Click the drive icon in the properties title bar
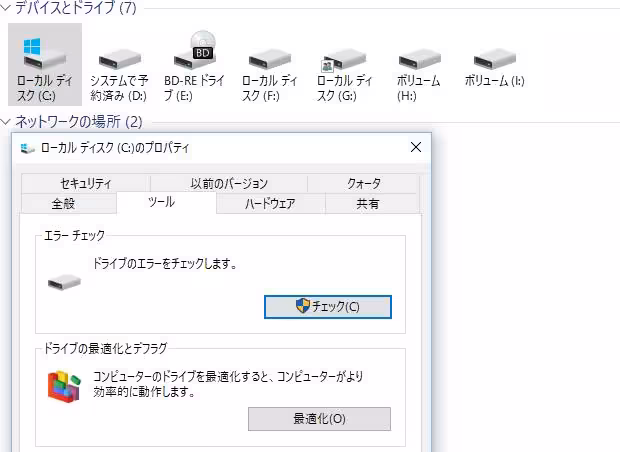 coord(27,148)
